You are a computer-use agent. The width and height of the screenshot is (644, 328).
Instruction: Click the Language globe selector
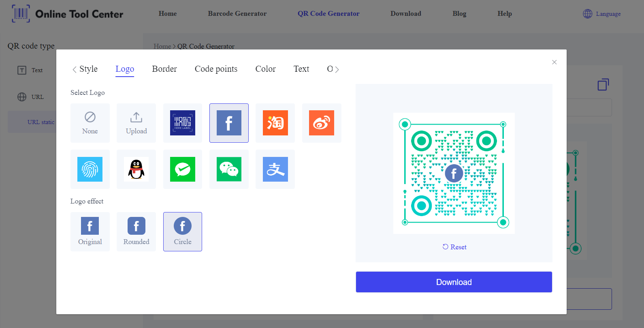(x=602, y=14)
